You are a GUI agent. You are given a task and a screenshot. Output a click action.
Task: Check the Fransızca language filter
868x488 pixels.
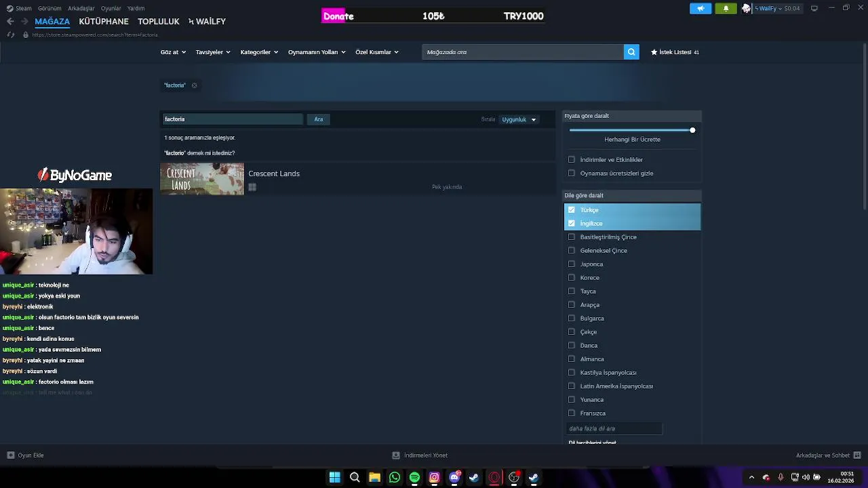pos(572,413)
